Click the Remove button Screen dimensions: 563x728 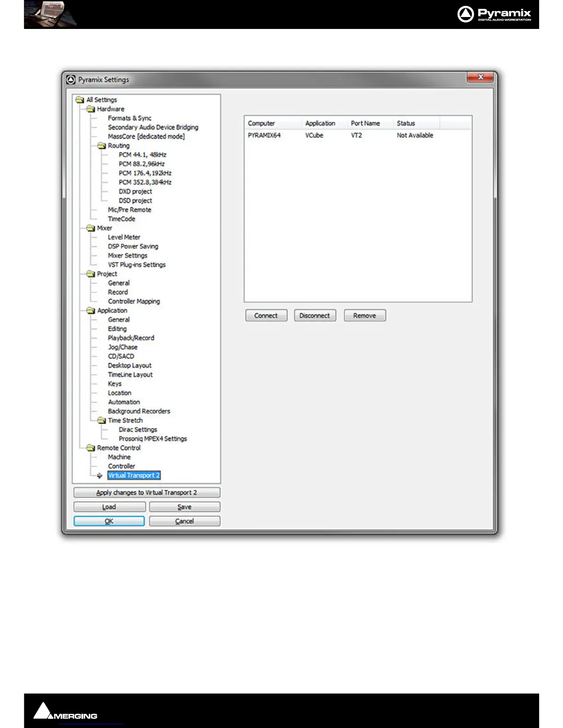pyautogui.click(x=365, y=316)
